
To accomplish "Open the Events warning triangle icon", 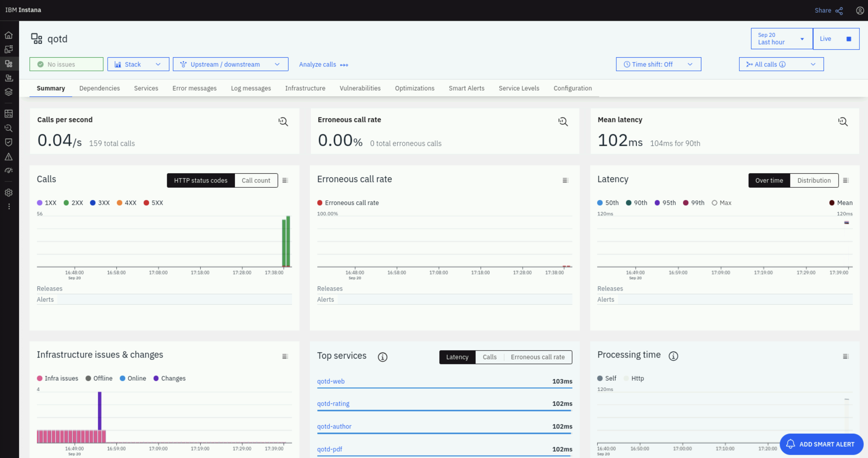I will [x=9, y=157].
